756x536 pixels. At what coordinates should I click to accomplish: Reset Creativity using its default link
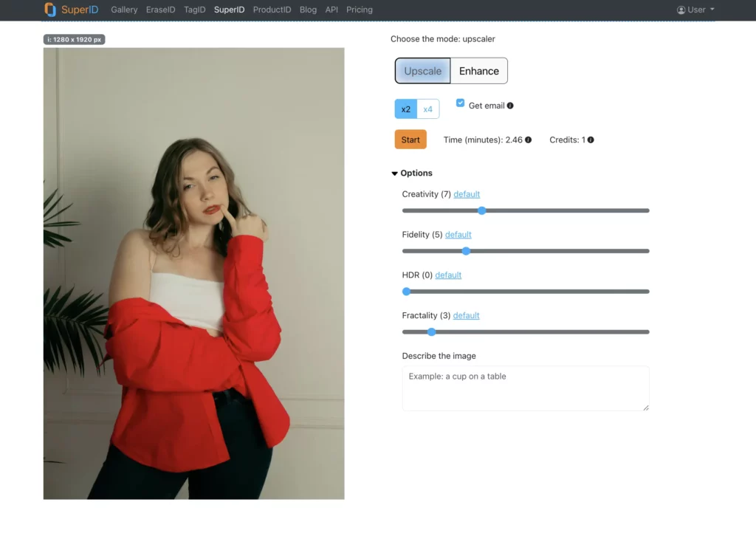pyautogui.click(x=466, y=193)
